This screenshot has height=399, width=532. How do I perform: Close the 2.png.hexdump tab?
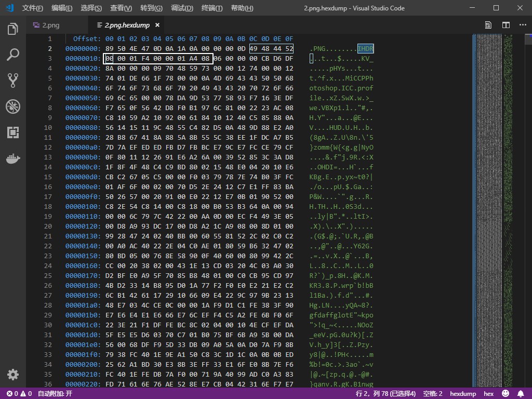pos(157,25)
